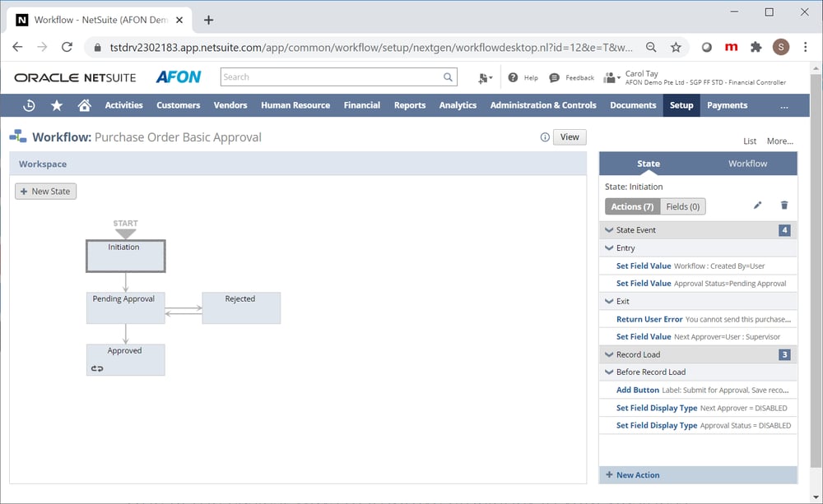823x504 pixels.
Task: Open the List link
Action: (x=750, y=141)
